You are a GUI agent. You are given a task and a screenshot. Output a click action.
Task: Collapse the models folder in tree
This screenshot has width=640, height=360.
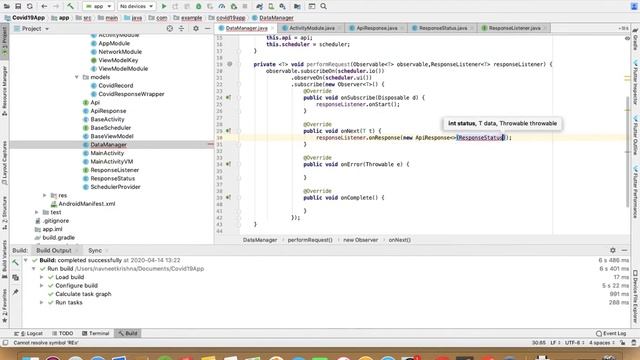click(77, 77)
